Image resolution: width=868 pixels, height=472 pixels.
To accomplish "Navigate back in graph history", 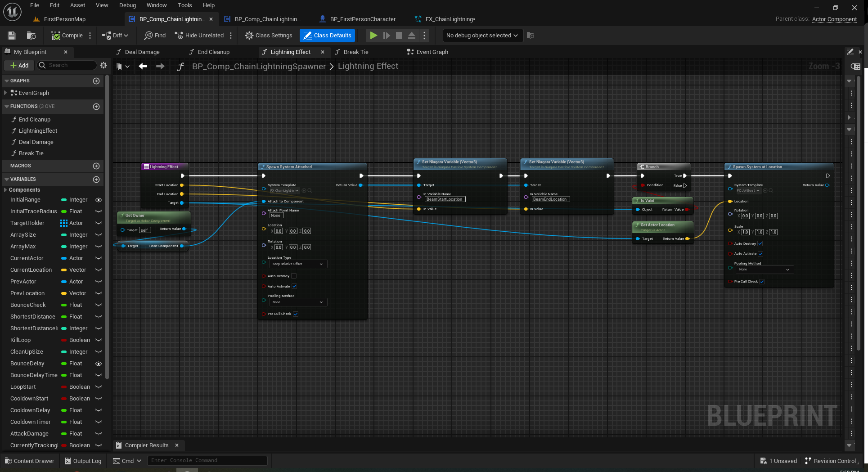I will coord(143,67).
